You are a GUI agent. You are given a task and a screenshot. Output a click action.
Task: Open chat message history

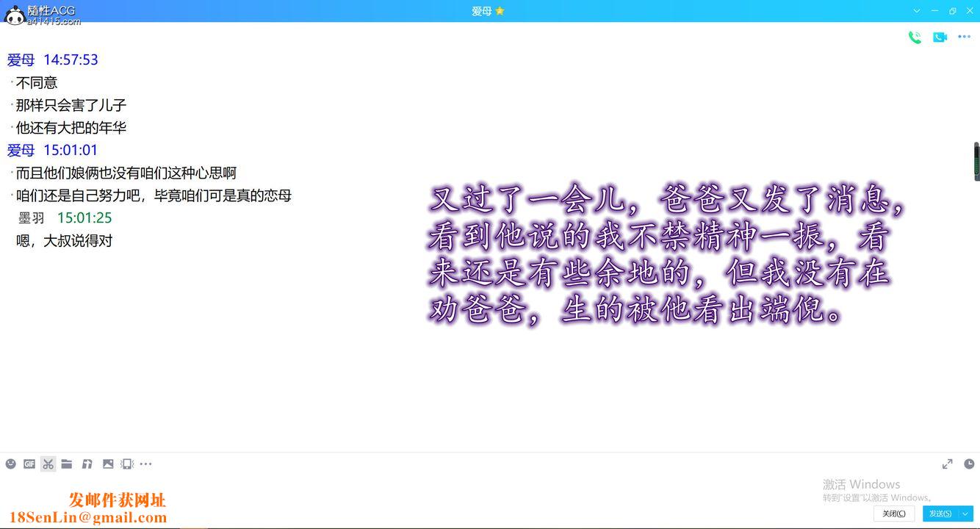point(969,464)
